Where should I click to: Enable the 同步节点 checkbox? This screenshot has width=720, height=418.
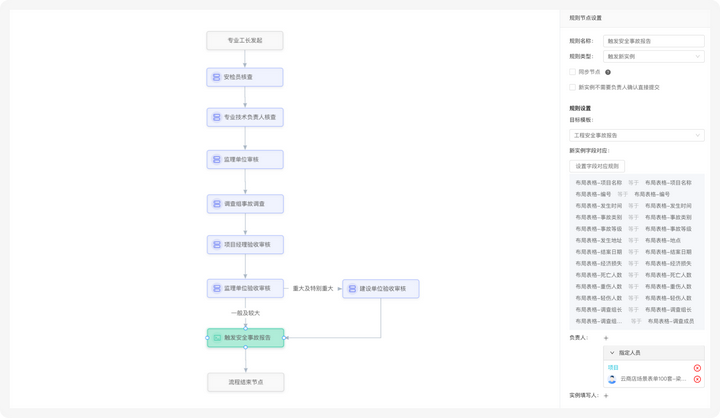[571, 72]
